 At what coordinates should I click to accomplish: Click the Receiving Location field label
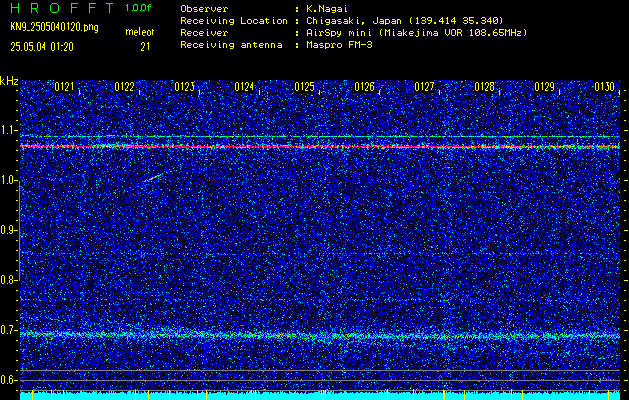[x=234, y=21]
